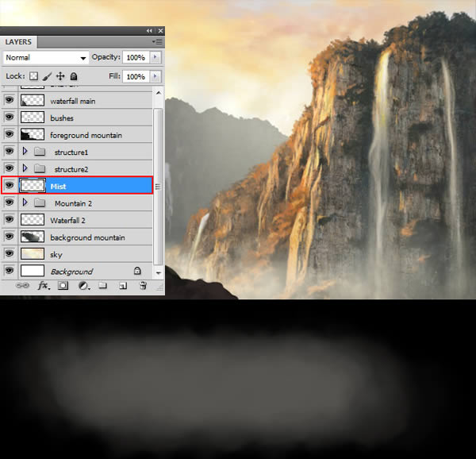Click the sky layer thumbnail

(x=33, y=253)
